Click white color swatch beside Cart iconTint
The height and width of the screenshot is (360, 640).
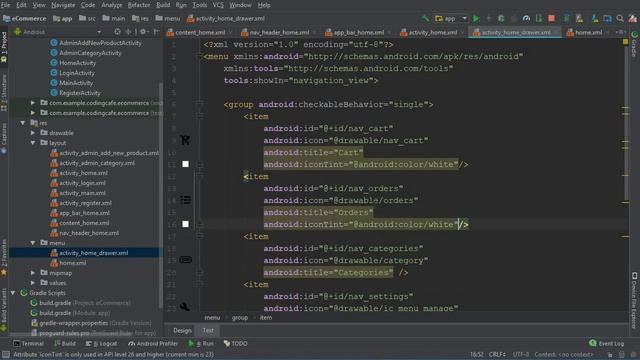click(x=185, y=164)
